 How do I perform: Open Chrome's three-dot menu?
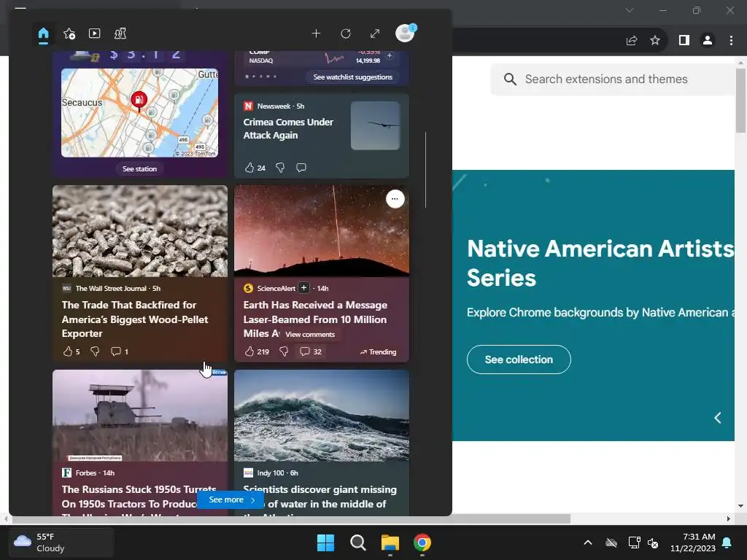tap(731, 41)
